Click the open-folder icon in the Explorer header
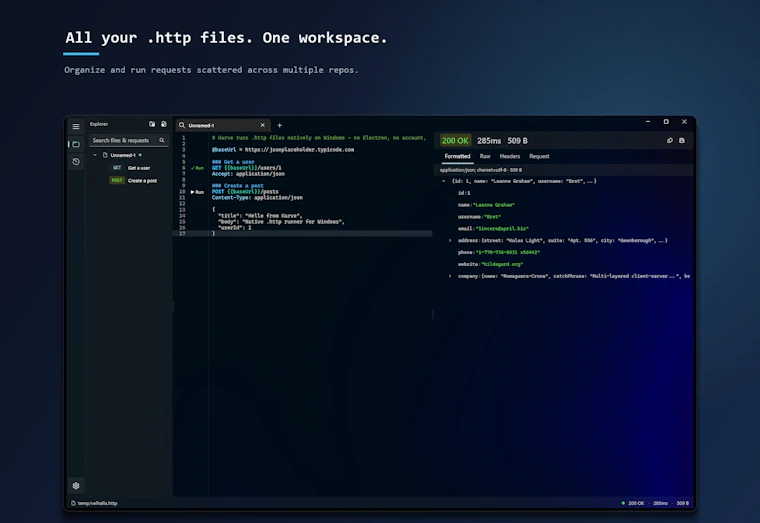This screenshot has height=523, width=760. (152, 124)
